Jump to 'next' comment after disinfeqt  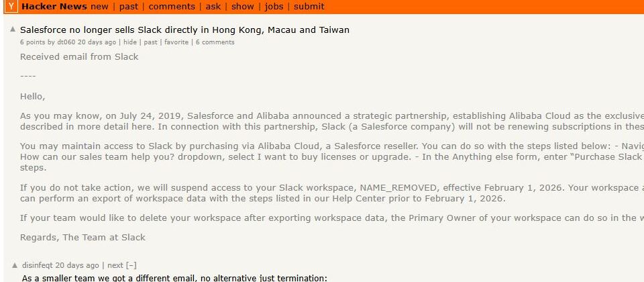tap(115, 265)
